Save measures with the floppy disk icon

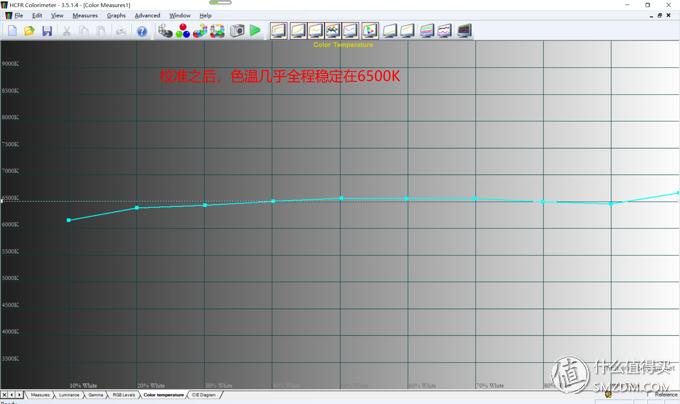[47, 31]
